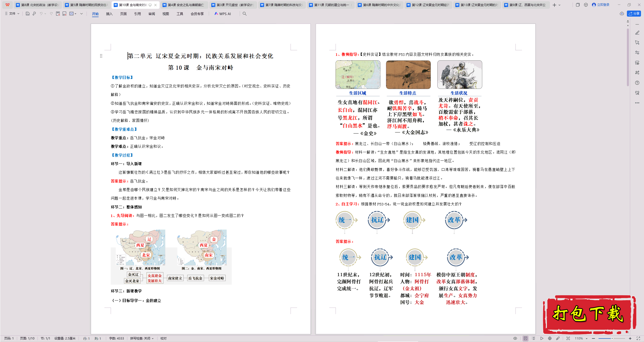The height and width of the screenshot is (342, 644).
Task: Close the 第10课 document tab
Action: [x=155, y=5]
